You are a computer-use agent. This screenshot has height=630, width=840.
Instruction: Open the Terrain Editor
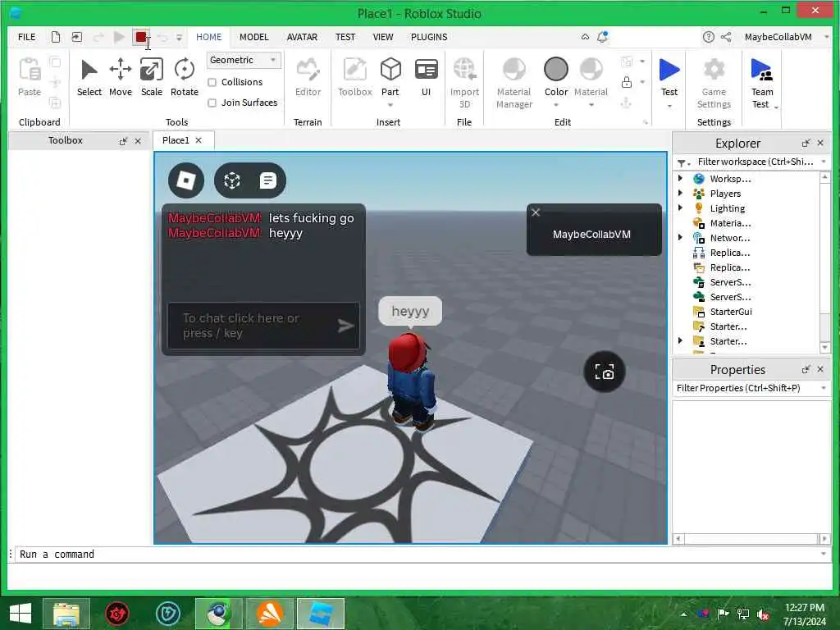click(308, 78)
